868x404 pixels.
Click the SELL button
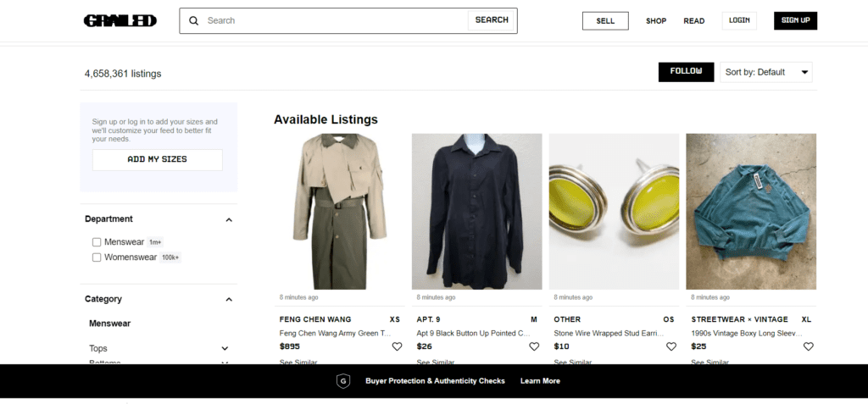(605, 21)
